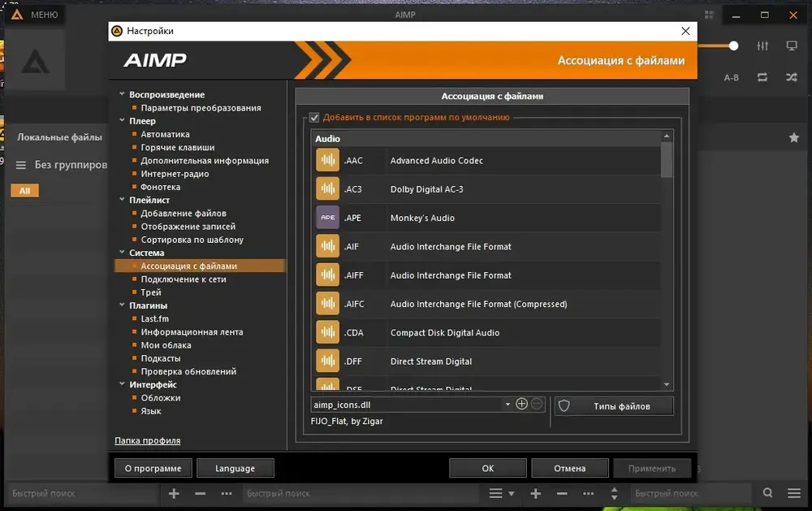Click sort arrows icon in bottom bar

[614, 493]
